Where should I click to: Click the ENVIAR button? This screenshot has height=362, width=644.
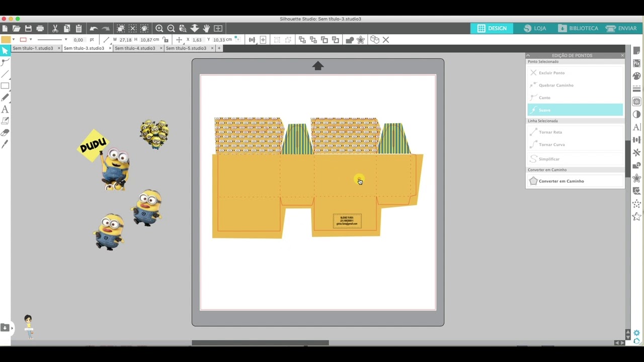click(x=621, y=28)
